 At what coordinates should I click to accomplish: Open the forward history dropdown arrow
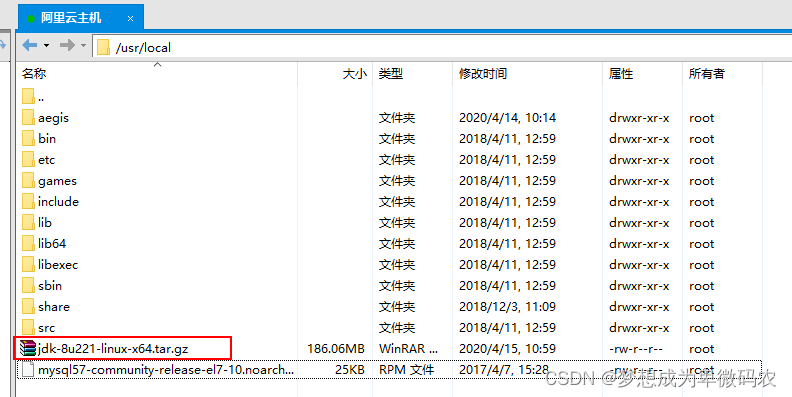[x=83, y=45]
